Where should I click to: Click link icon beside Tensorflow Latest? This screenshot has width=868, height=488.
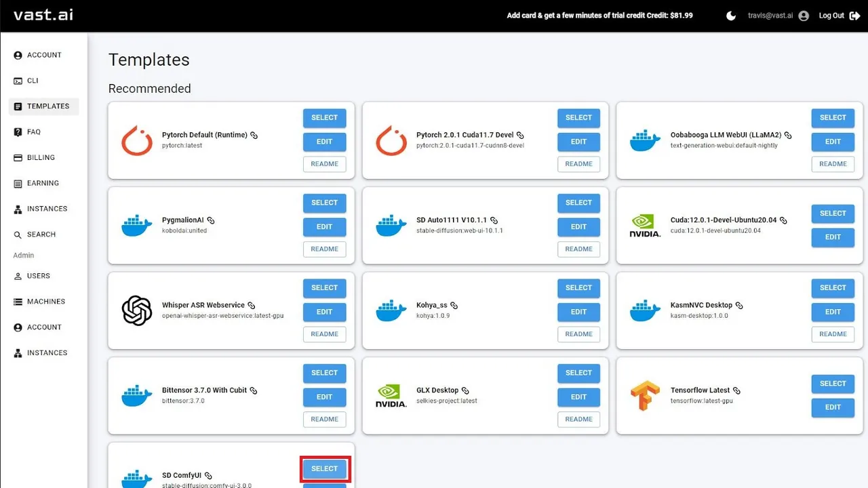tap(736, 391)
